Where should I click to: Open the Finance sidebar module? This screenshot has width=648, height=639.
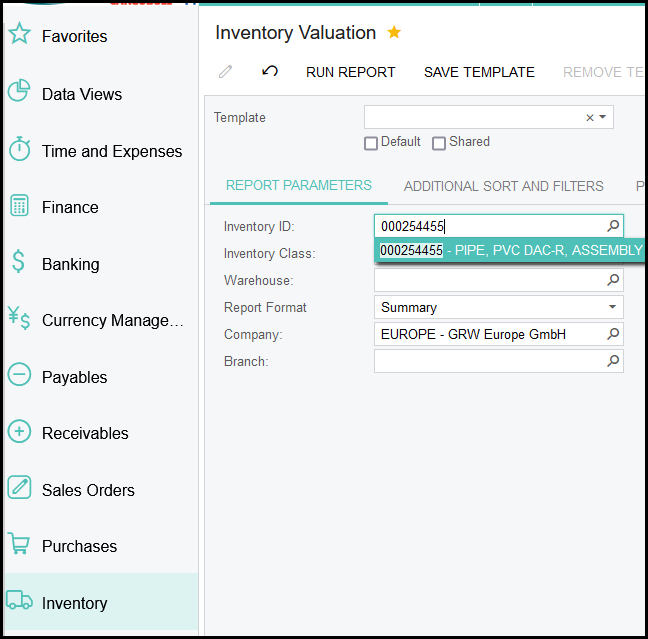(x=70, y=208)
